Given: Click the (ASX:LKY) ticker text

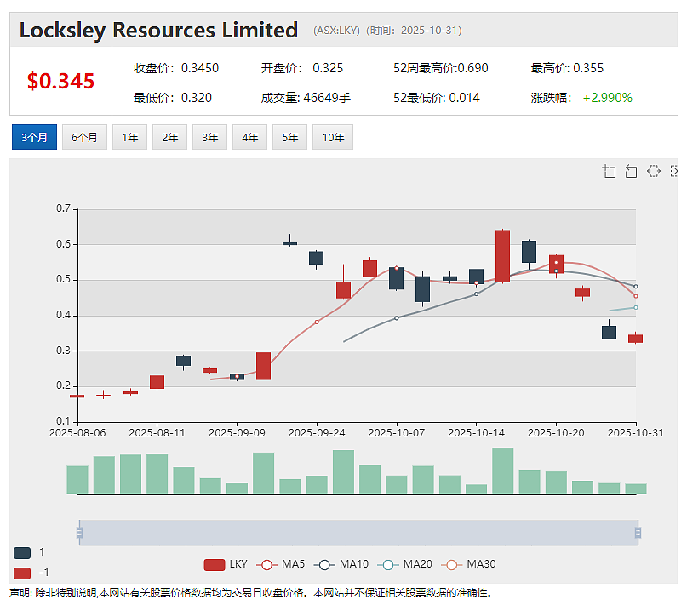Looking at the screenshot, I should [336, 31].
